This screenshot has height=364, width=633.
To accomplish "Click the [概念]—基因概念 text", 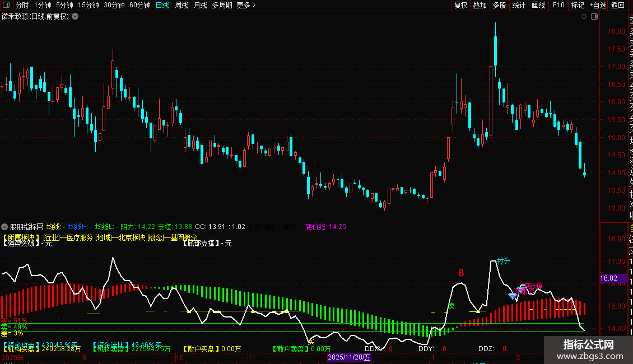I will [173, 237].
